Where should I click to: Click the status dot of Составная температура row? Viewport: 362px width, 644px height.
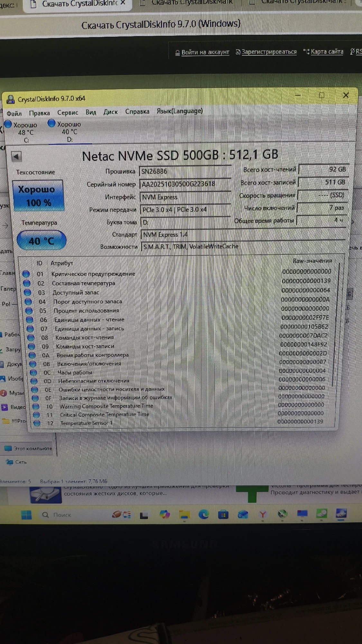tap(27, 283)
